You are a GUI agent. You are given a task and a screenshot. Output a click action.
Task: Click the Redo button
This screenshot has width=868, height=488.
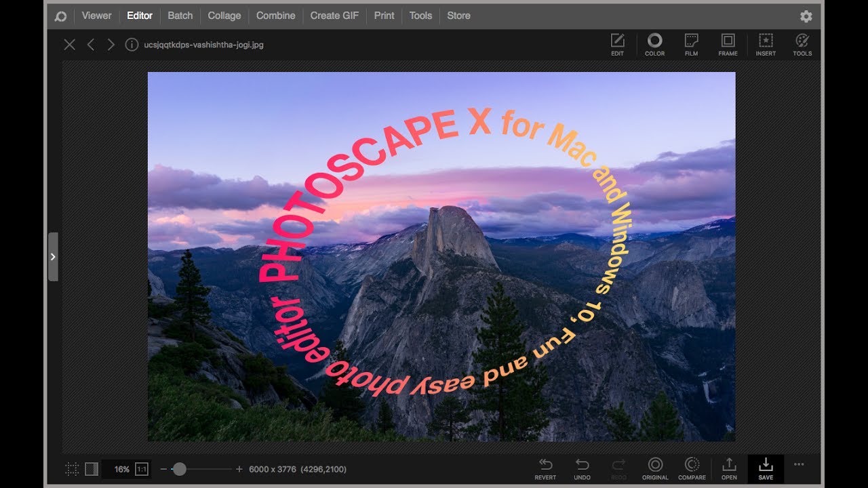tap(618, 469)
